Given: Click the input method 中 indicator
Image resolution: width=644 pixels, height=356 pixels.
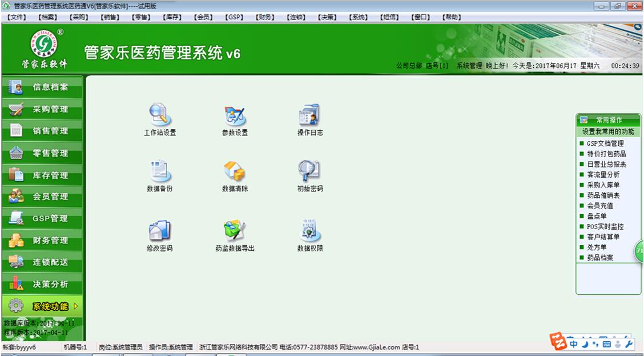Looking at the screenshot, I should (x=574, y=343).
